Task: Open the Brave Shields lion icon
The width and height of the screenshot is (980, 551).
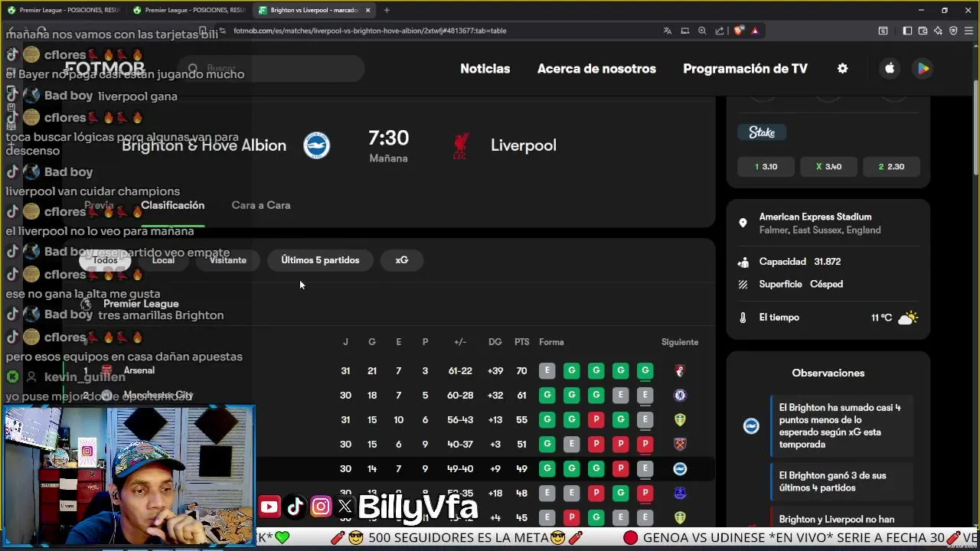Action: pos(738,31)
